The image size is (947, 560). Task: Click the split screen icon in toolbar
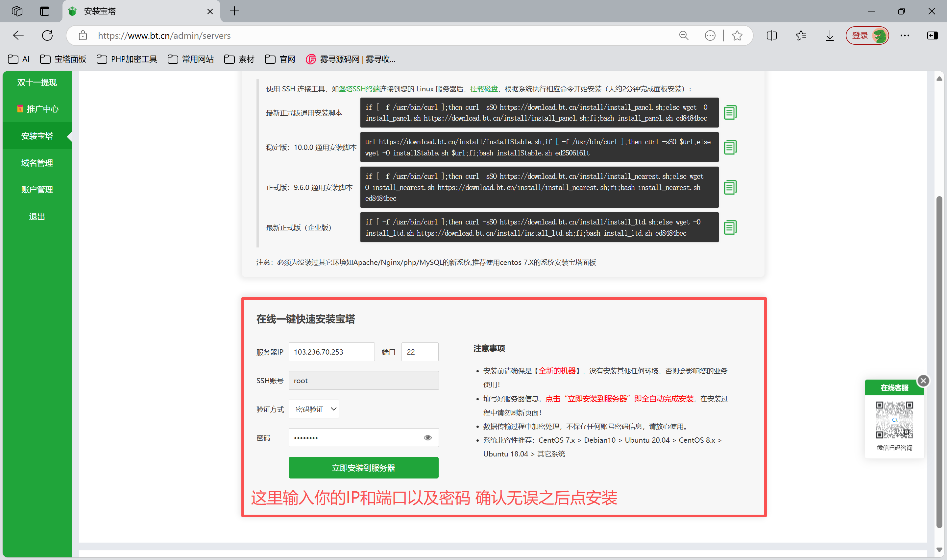(x=771, y=35)
